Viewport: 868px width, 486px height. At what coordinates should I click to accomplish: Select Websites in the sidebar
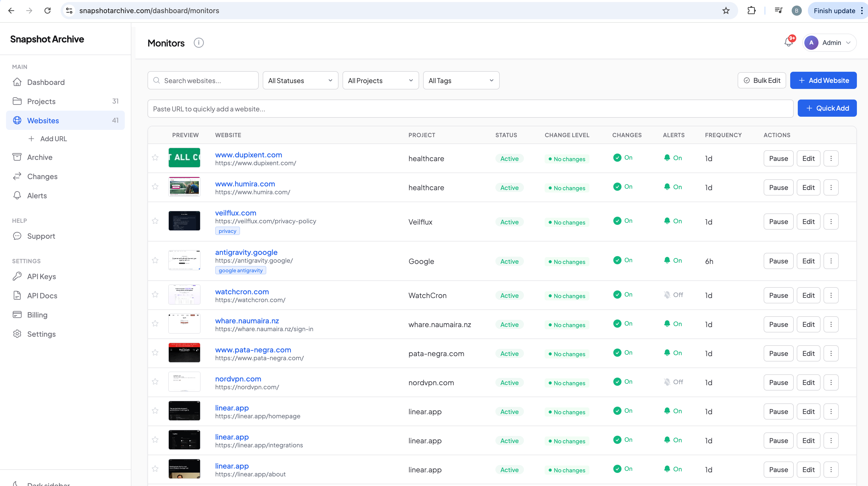click(x=65, y=120)
